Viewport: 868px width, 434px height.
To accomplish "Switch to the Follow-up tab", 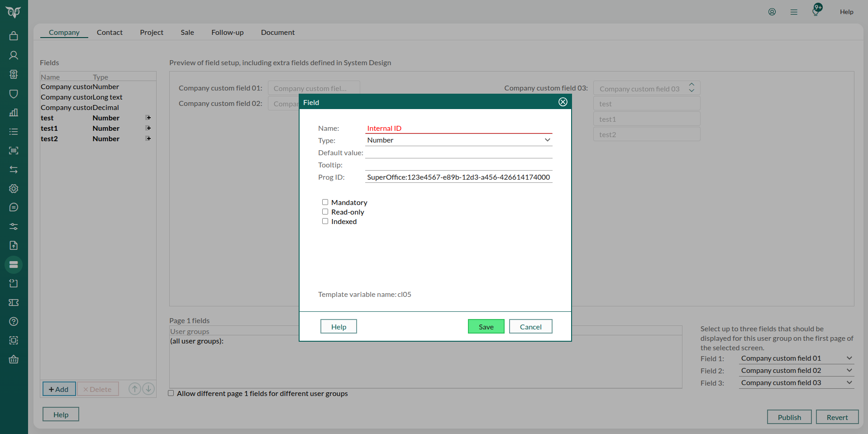I will (x=227, y=32).
